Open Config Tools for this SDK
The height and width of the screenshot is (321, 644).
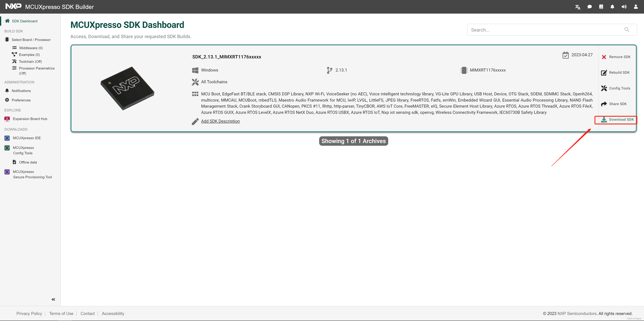pyautogui.click(x=615, y=88)
